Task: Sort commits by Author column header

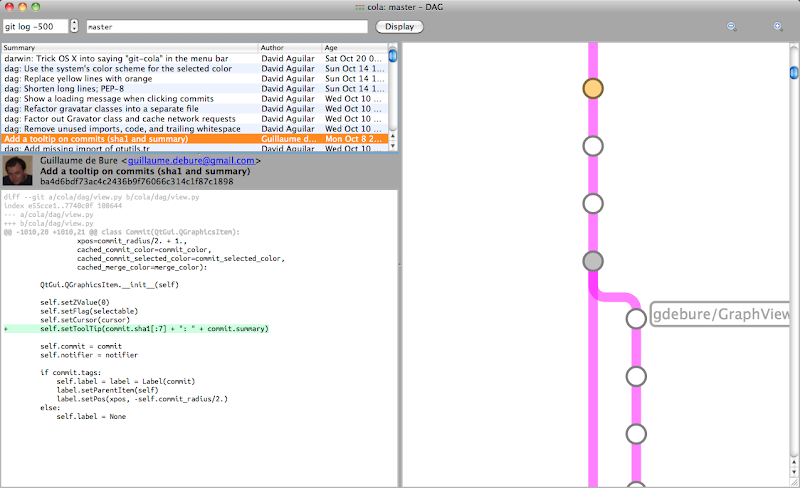Action: pyautogui.click(x=289, y=48)
